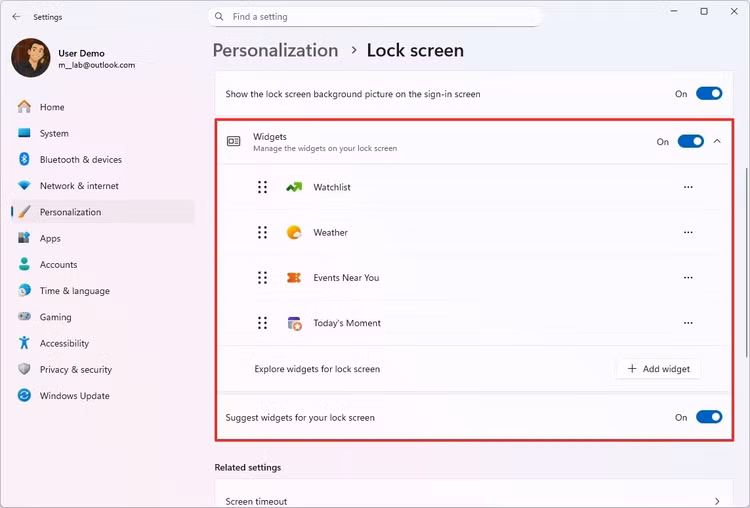Image resolution: width=750 pixels, height=508 pixels.
Task: Disable suggest widgets for lock screen toggle
Action: 708,417
